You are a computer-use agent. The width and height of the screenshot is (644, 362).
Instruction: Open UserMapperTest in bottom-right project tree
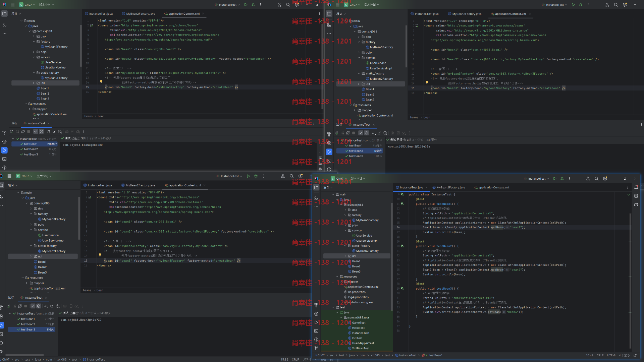[361, 343]
